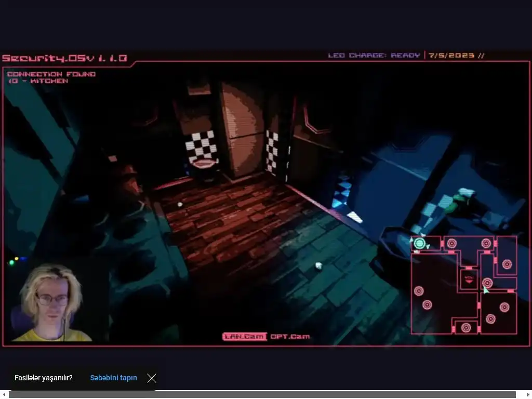Screen dimensions: 532x399
Task: Select the active green camera node on map
Action: [420, 244]
